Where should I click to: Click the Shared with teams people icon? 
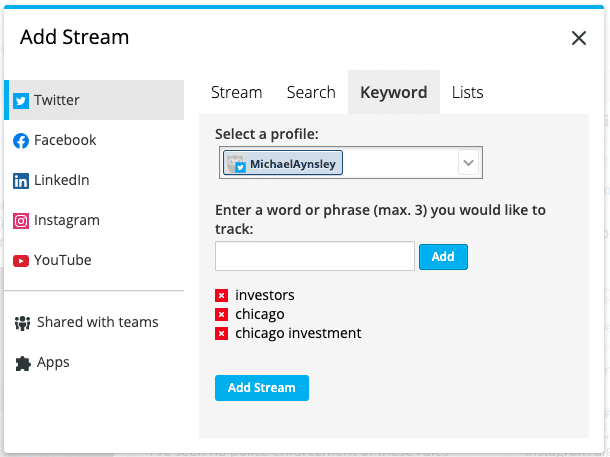click(x=23, y=323)
